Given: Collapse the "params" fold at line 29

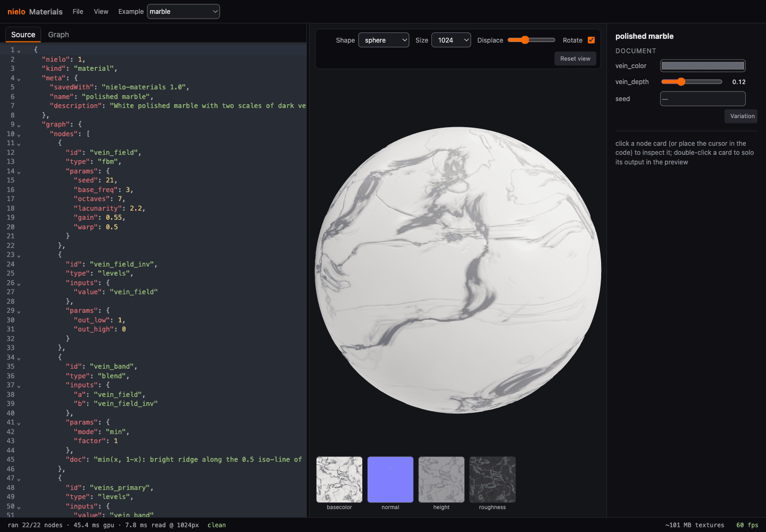Looking at the screenshot, I should [19, 311].
